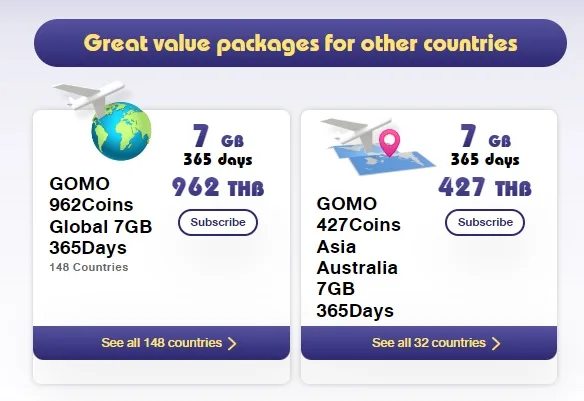
Task: Click the 427 THB price text
Action: [x=485, y=187]
